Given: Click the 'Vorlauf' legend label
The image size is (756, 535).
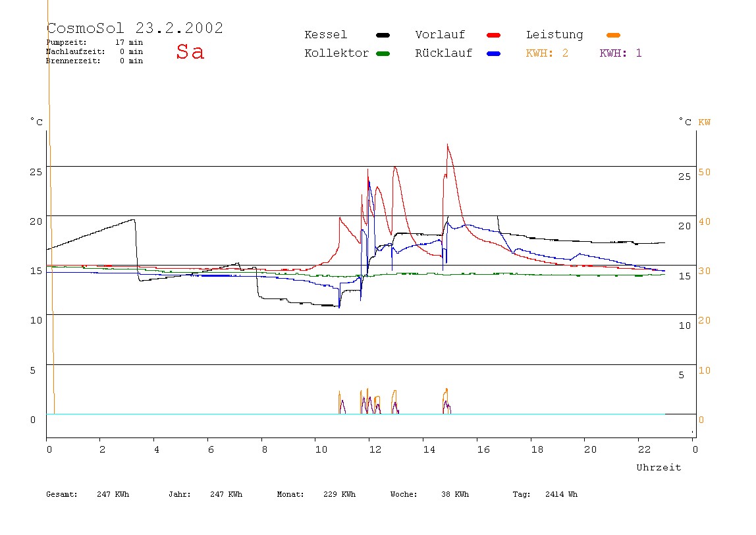Looking at the screenshot, I should [440, 35].
